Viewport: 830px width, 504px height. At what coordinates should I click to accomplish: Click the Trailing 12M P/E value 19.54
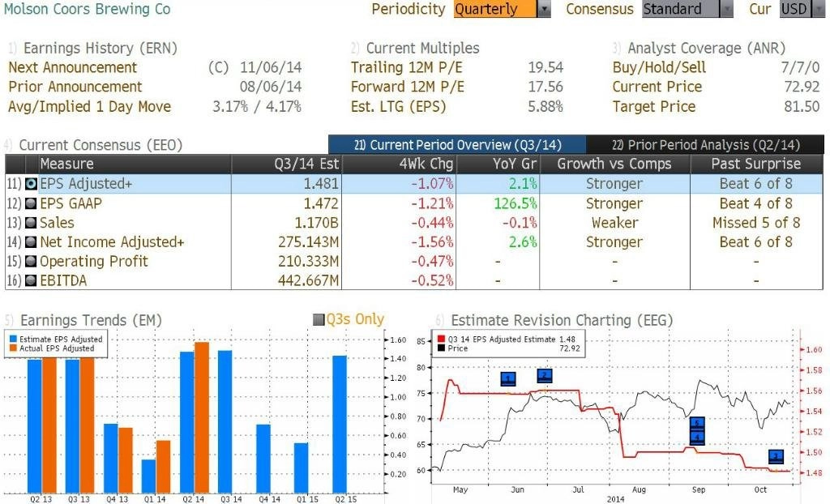pyautogui.click(x=545, y=68)
